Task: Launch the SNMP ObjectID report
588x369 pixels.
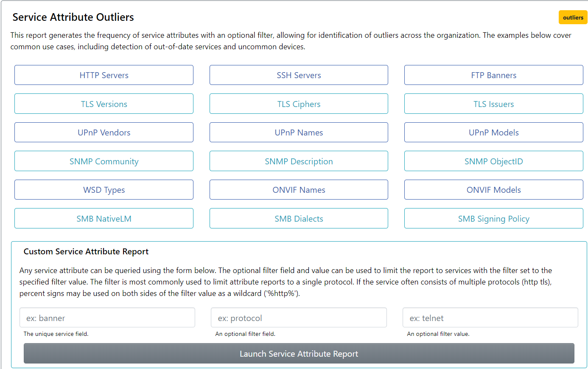Action: click(x=493, y=161)
